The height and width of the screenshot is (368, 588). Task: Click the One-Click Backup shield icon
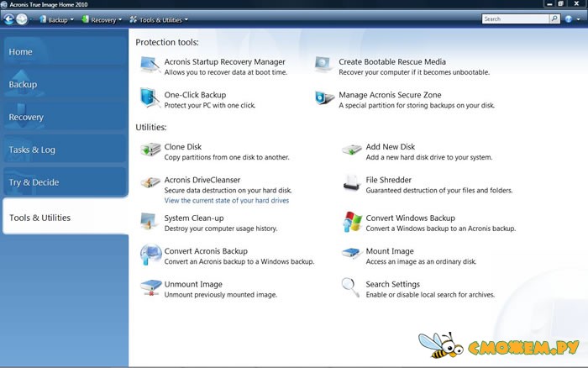click(x=150, y=97)
